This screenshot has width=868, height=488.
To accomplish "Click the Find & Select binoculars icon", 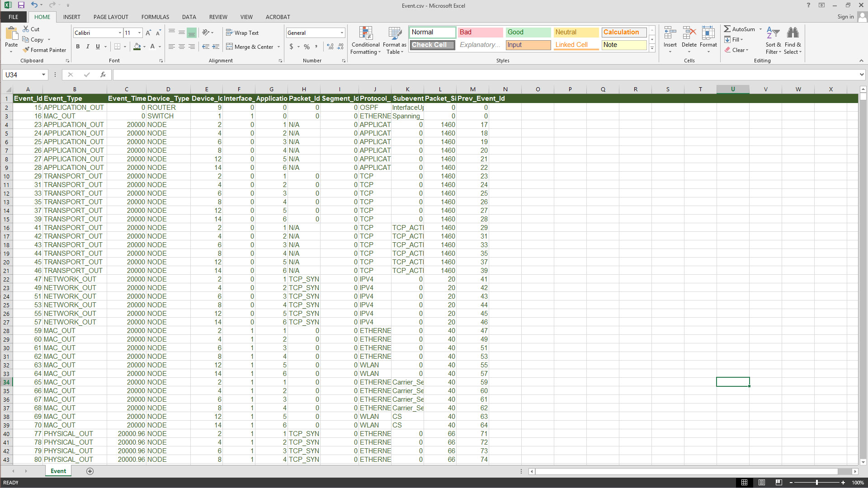I will point(793,34).
